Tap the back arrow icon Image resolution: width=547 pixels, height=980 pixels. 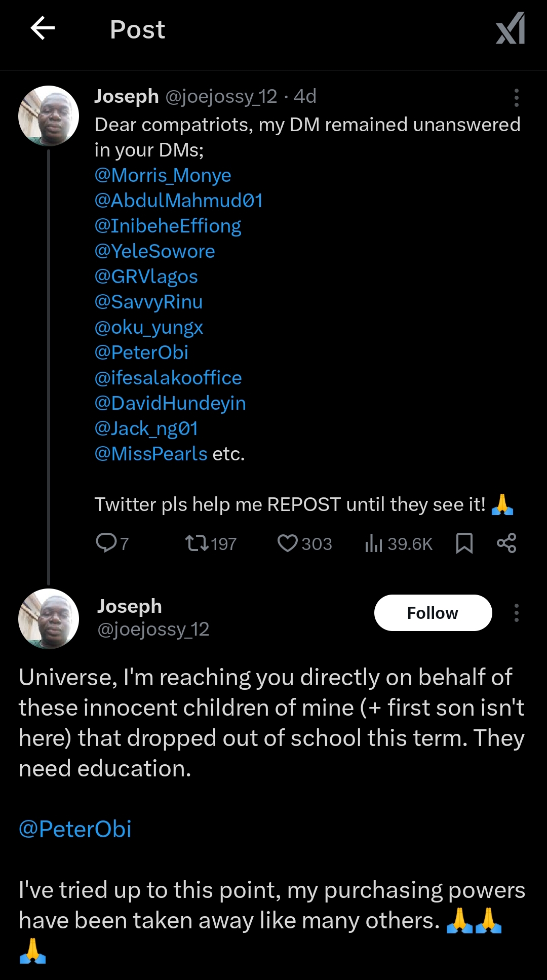43,28
